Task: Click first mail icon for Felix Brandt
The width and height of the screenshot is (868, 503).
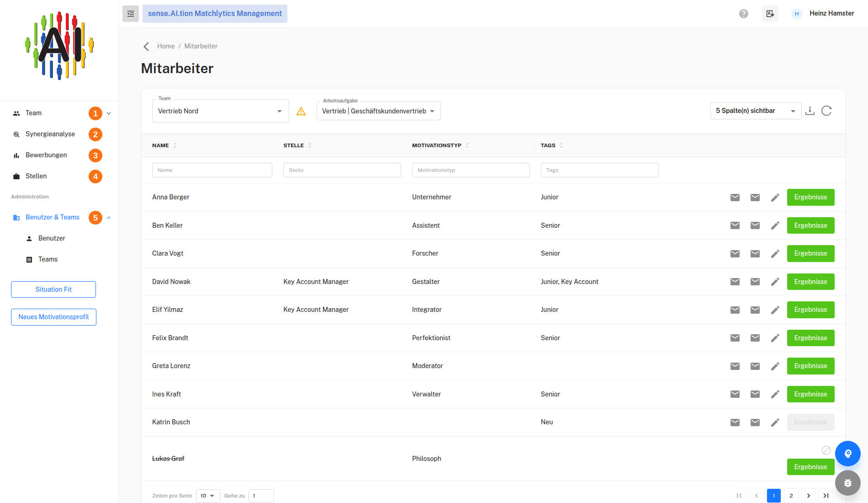Action: (x=735, y=338)
